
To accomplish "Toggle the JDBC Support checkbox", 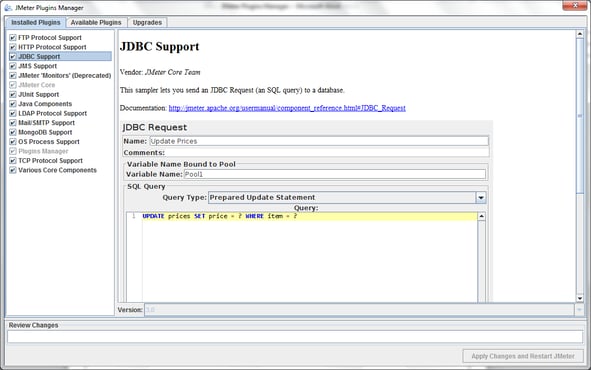I will pos(13,57).
